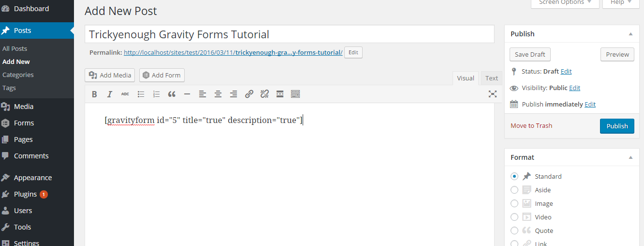Switch to the Text editor tab
The image size is (644, 246).
[492, 78]
